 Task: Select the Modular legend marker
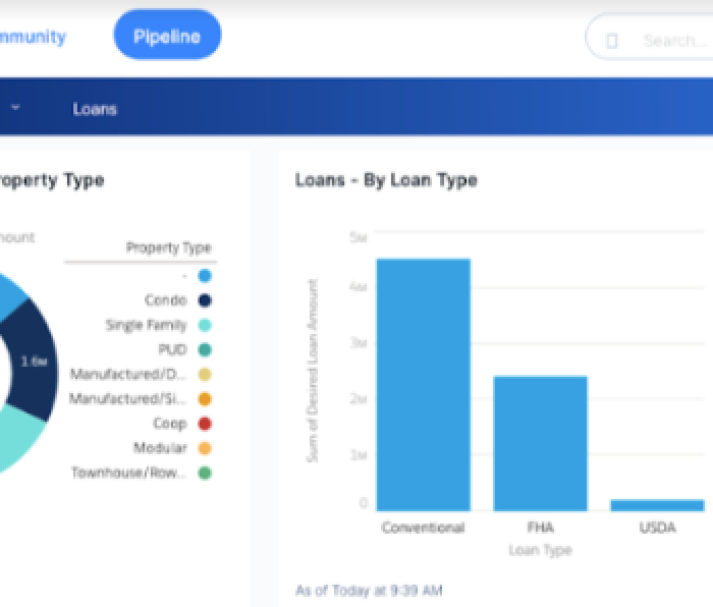(x=204, y=448)
